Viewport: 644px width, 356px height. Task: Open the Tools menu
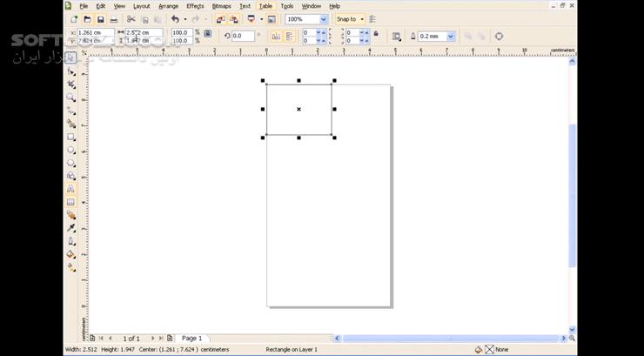pyautogui.click(x=286, y=6)
